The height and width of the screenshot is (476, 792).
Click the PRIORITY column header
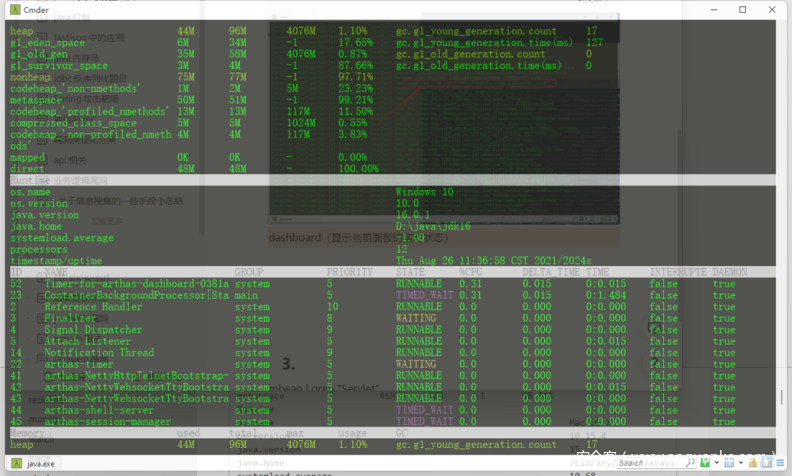click(350, 272)
